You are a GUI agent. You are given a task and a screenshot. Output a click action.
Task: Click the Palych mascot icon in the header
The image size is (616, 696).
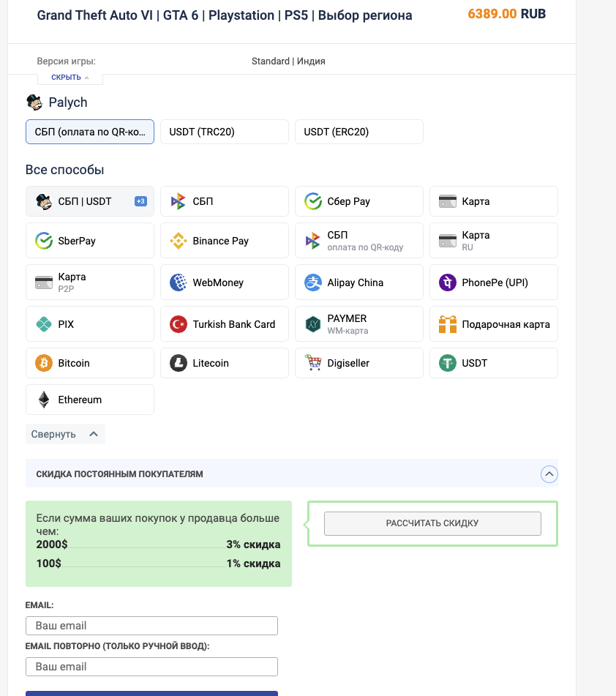pyautogui.click(x=34, y=102)
